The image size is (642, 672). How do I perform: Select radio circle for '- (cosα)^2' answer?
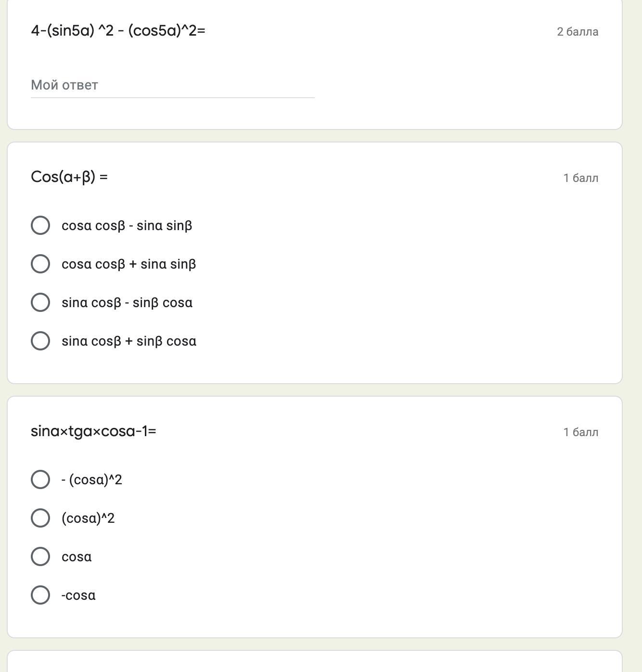(x=40, y=479)
